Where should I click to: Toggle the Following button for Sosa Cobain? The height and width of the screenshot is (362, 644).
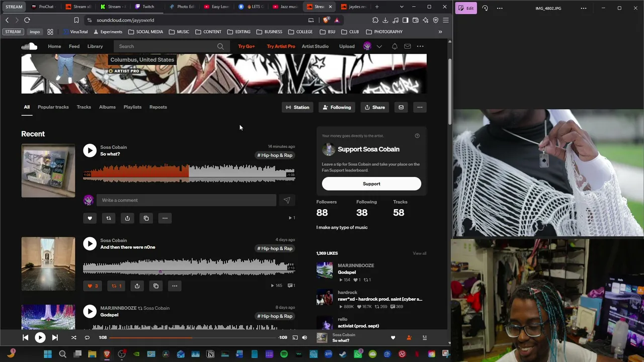click(x=337, y=107)
